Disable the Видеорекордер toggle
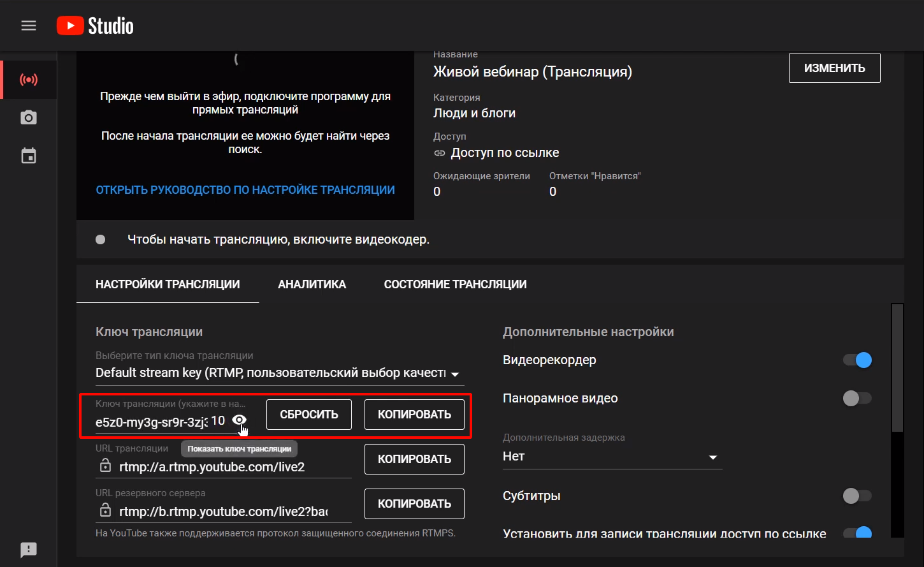This screenshot has width=924, height=567. (857, 360)
